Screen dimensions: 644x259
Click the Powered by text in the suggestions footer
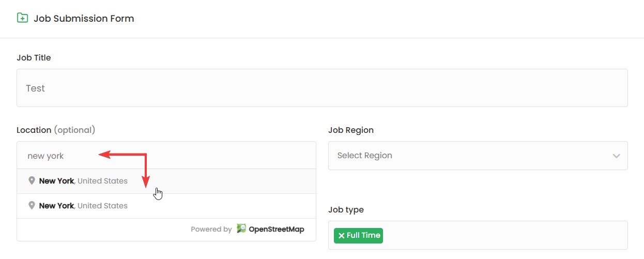click(211, 229)
